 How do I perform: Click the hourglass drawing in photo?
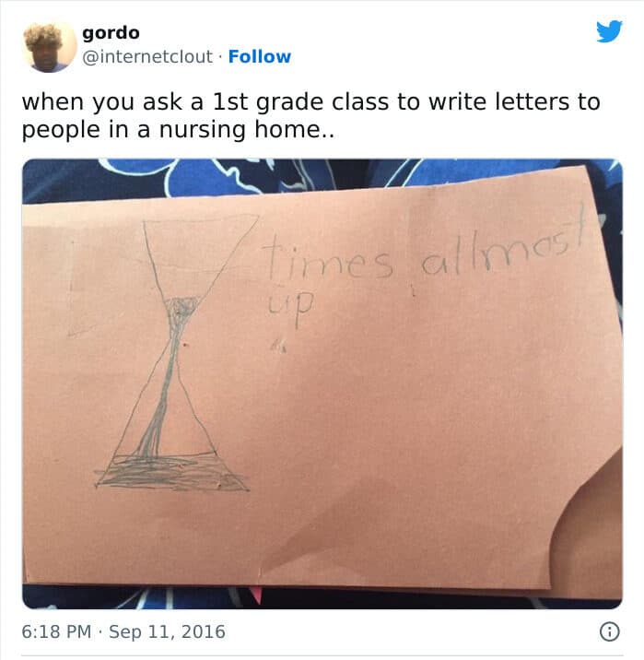pyautogui.click(x=174, y=354)
